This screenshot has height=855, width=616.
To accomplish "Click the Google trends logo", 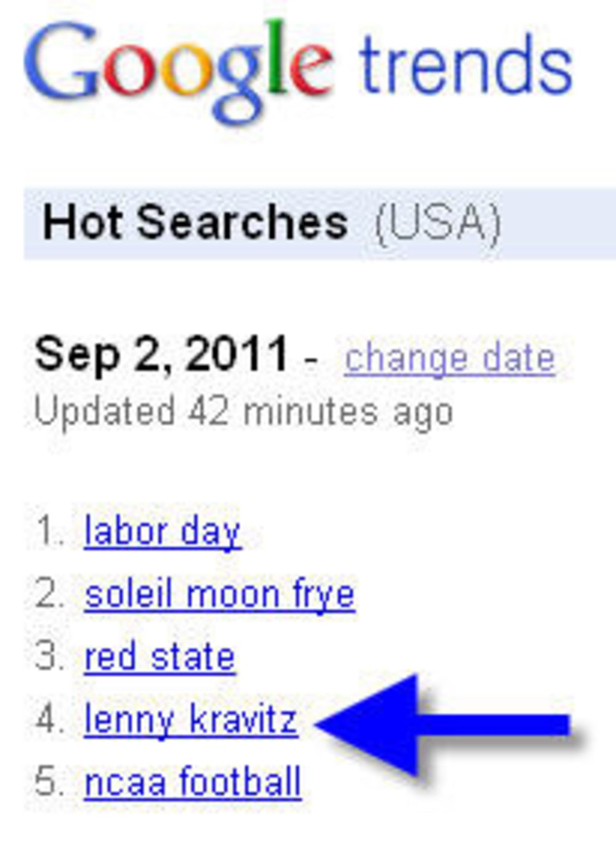I will coord(299,71).
